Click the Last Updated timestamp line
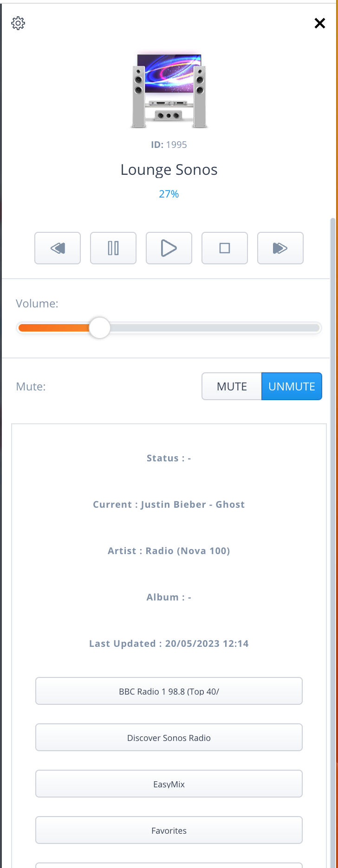 coord(169,644)
